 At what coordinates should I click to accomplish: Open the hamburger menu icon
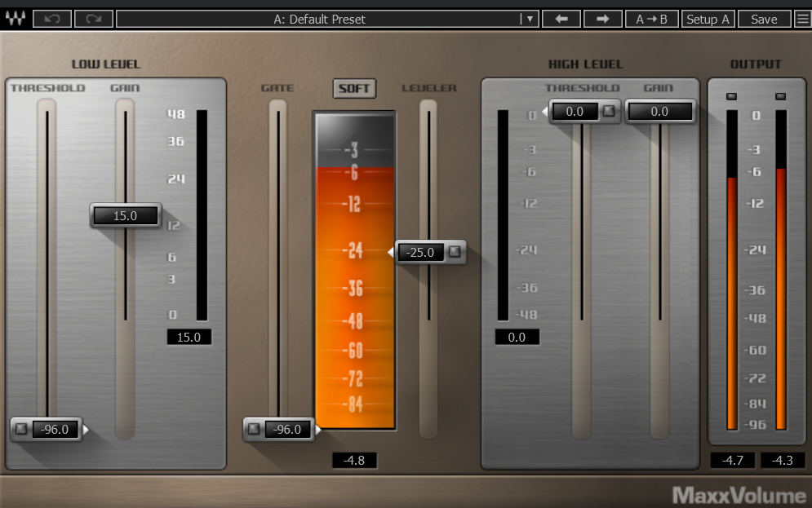(x=803, y=19)
